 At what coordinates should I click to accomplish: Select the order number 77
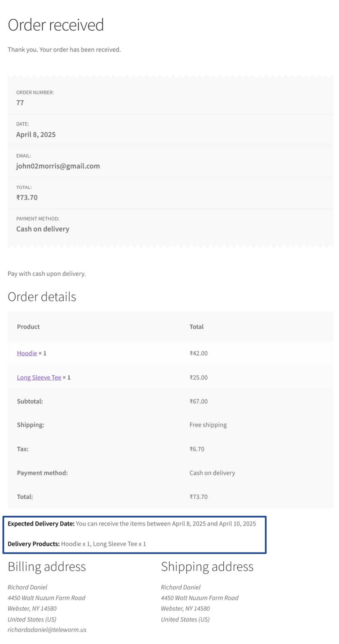(x=20, y=103)
